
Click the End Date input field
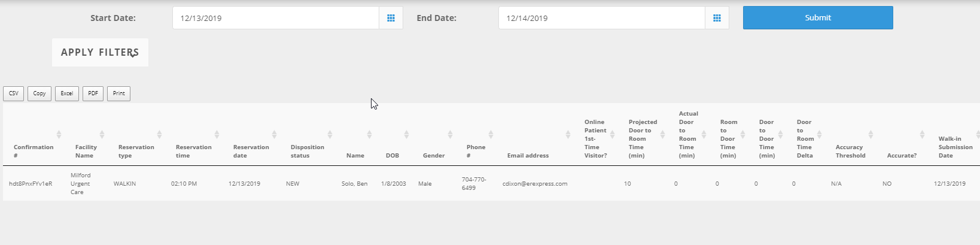[x=601, y=18]
